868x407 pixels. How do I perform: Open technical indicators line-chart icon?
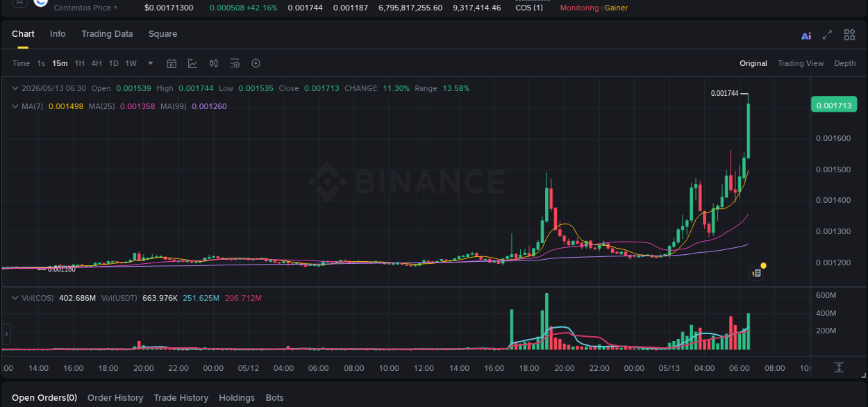[192, 63]
